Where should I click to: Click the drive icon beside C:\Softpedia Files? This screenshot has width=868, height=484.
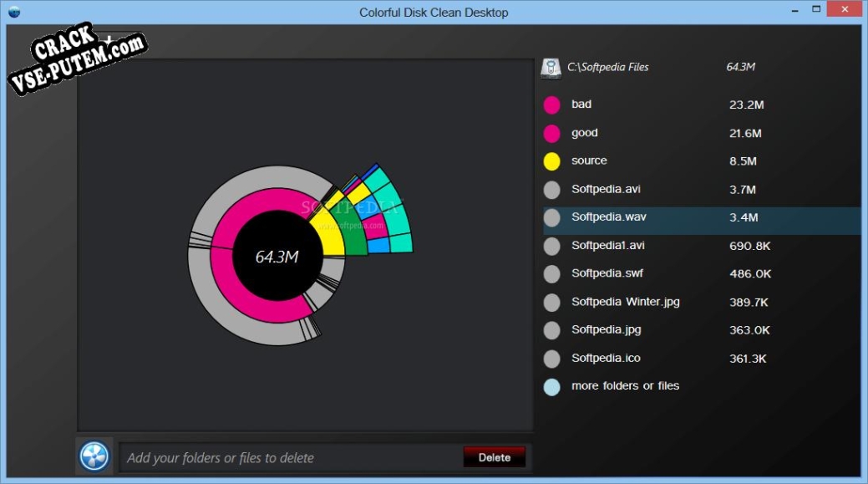click(551, 68)
